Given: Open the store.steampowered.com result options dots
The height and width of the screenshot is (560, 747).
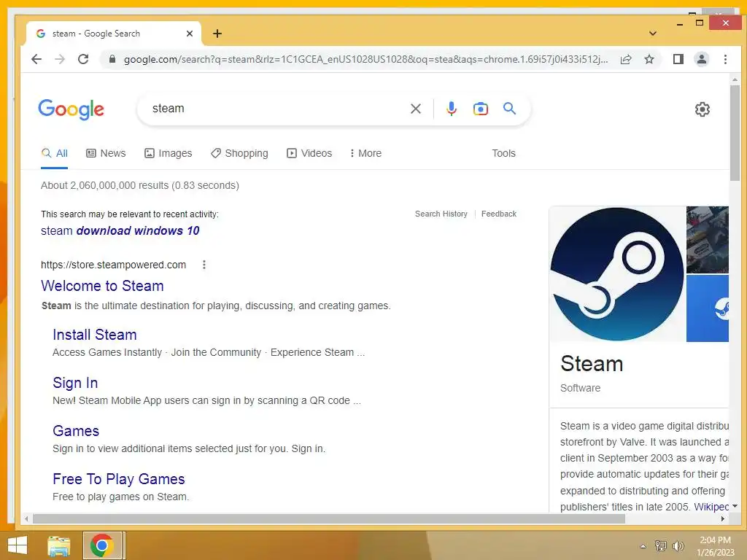Looking at the screenshot, I should click(204, 265).
